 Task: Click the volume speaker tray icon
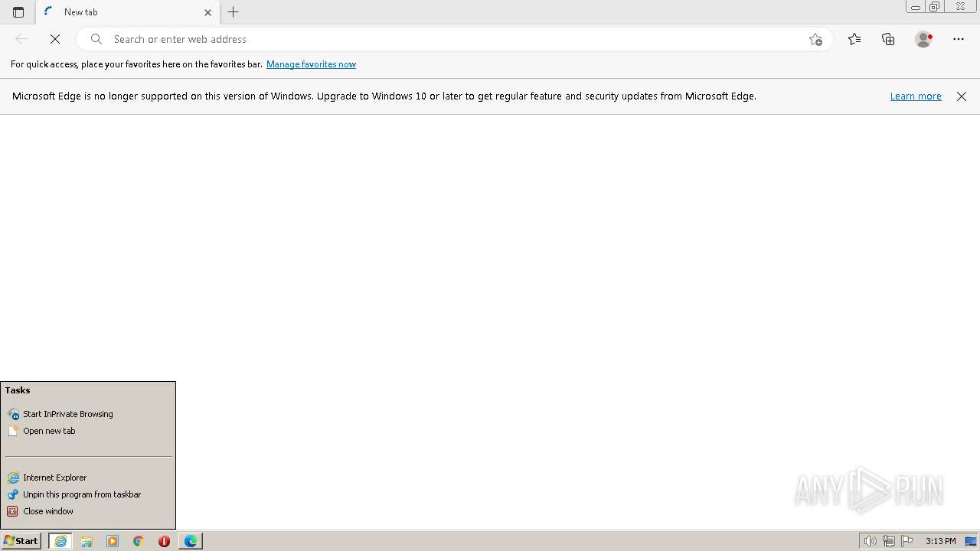870,541
